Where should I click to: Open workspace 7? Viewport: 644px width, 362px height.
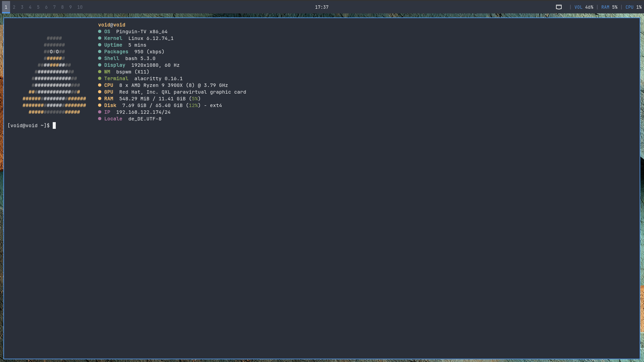54,7
